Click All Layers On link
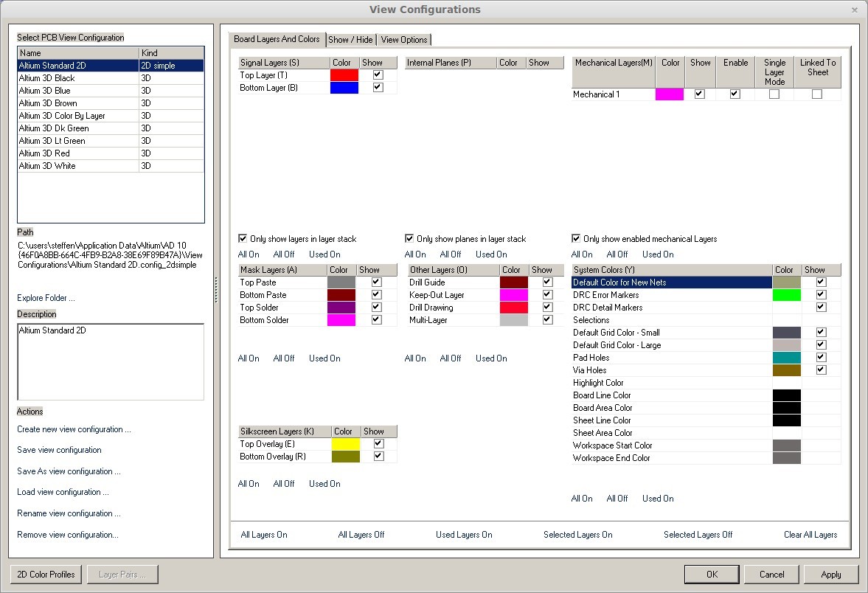The image size is (868, 593). 264,534
